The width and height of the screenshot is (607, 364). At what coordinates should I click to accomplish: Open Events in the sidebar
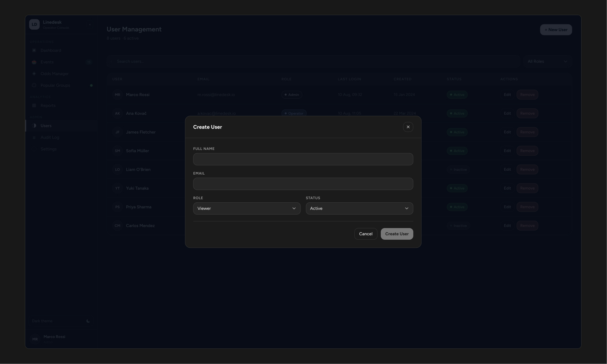(61, 62)
